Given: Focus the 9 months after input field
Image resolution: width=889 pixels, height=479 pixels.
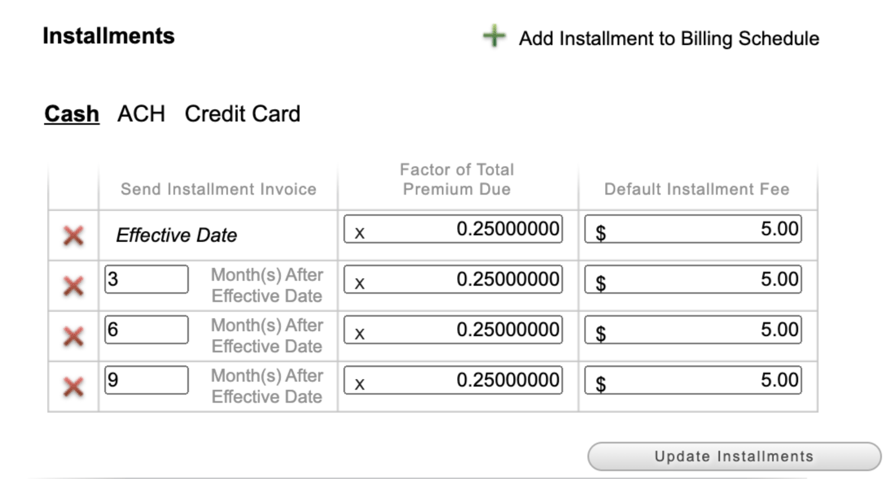Looking at the screenshot, I should tap(146, 380).
